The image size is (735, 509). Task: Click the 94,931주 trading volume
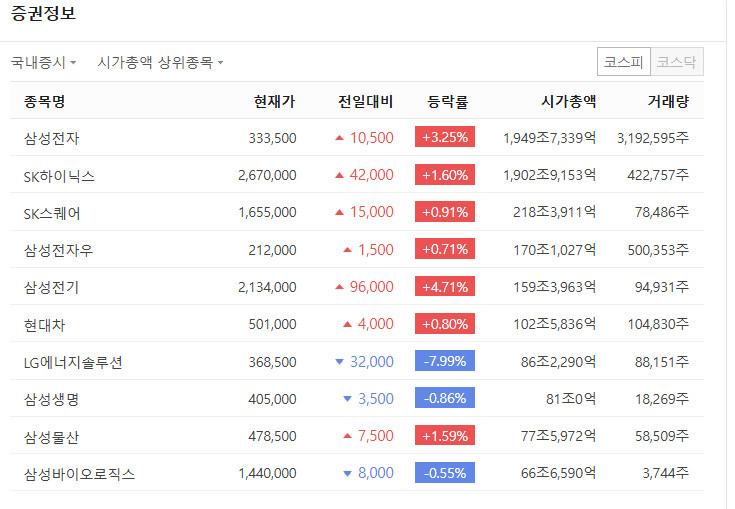(662, 286)
